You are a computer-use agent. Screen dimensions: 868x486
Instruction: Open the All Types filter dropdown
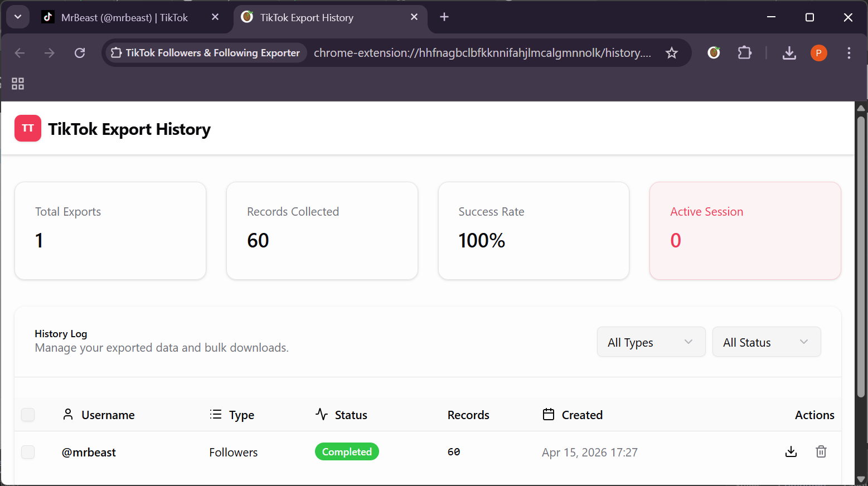tap(651, 342)
